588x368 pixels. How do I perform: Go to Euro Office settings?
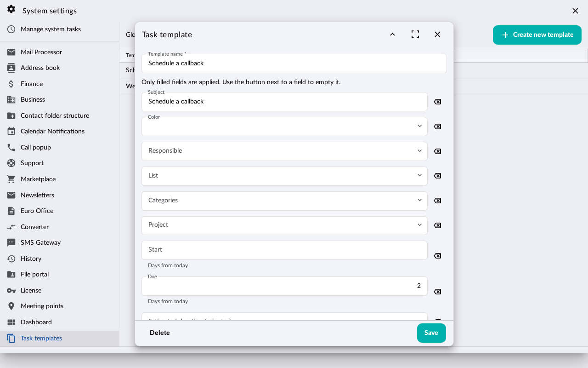pos(60,211)
